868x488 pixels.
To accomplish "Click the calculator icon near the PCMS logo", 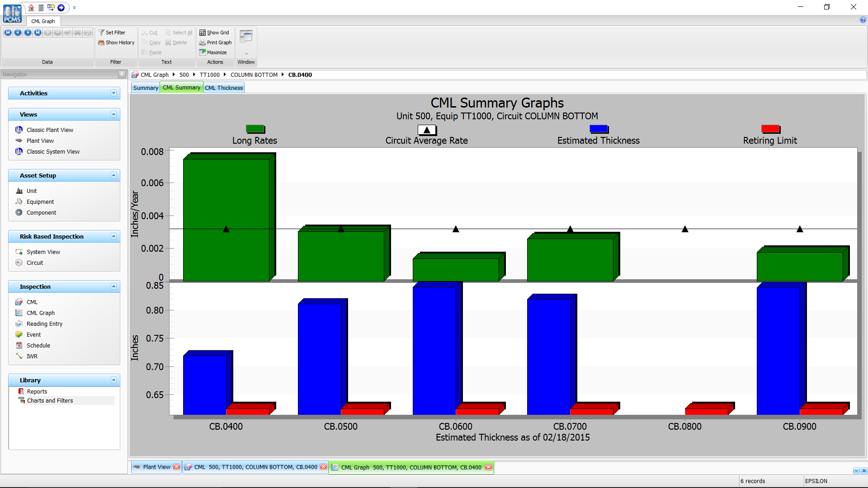I will tap(41, 8).
